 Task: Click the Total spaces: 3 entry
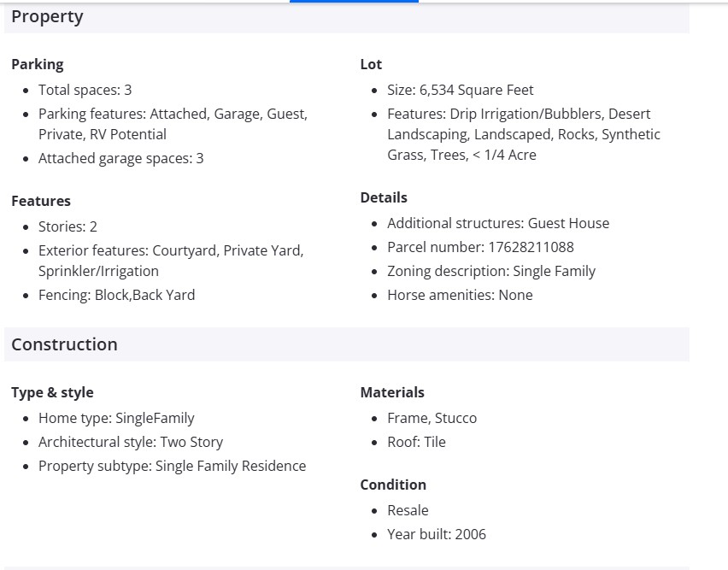pos(85,90)
